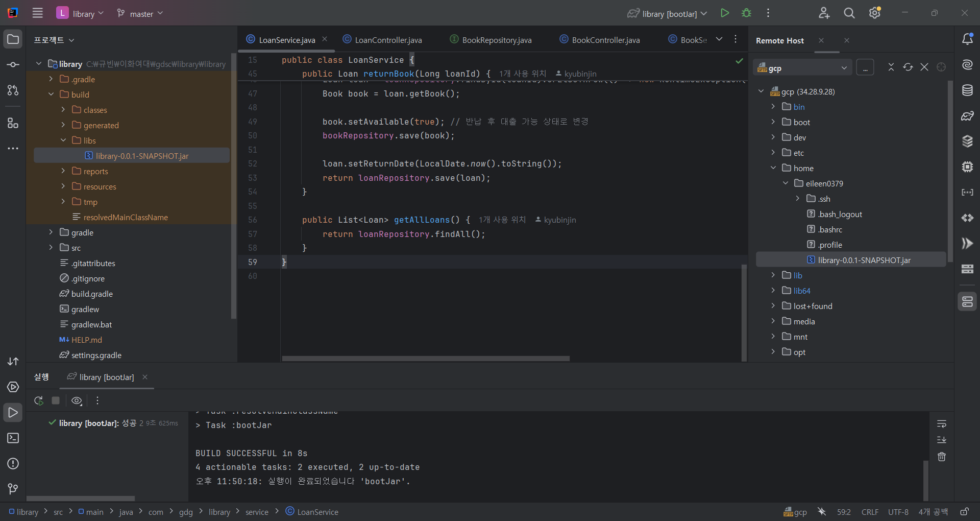Open the Services tool window

coord(13,387)
